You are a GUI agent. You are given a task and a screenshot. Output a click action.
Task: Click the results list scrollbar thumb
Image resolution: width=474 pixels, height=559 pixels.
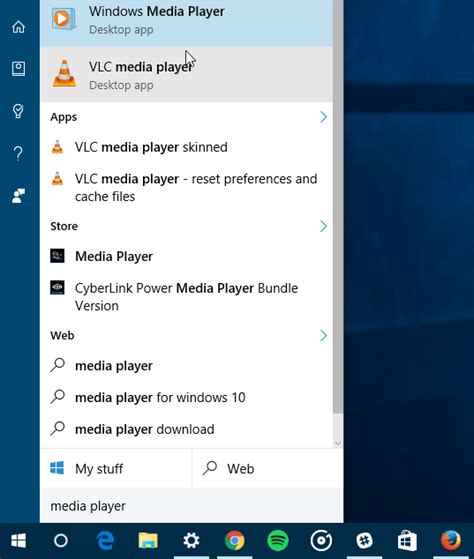338,207
